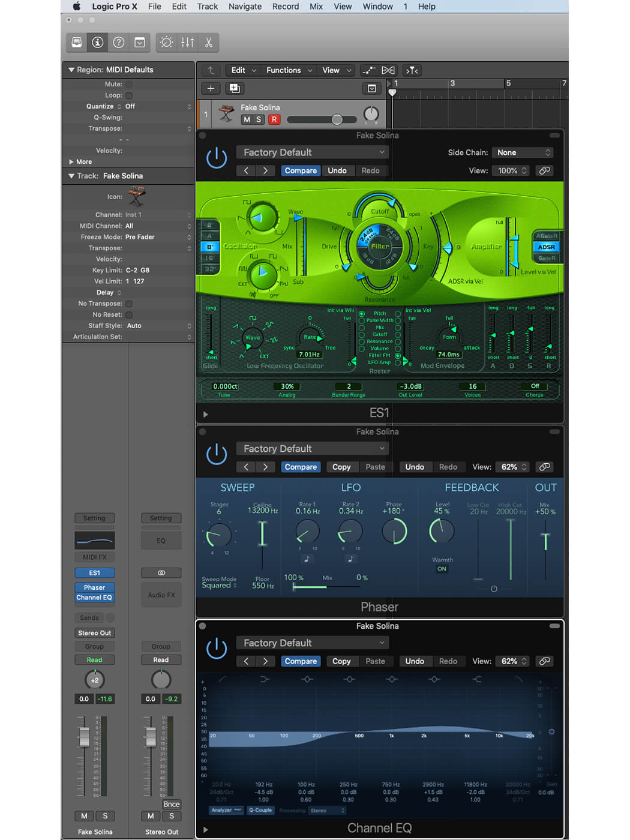This screenshot has width=630, height=840.
Task: Open the Editors scissors icon
Action: coord(209,43)
